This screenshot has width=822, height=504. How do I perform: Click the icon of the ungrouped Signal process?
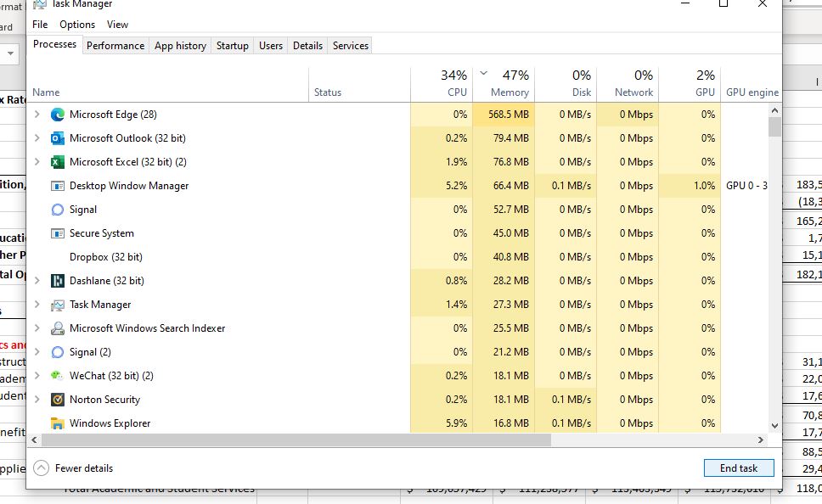click(x=58, y=210)
